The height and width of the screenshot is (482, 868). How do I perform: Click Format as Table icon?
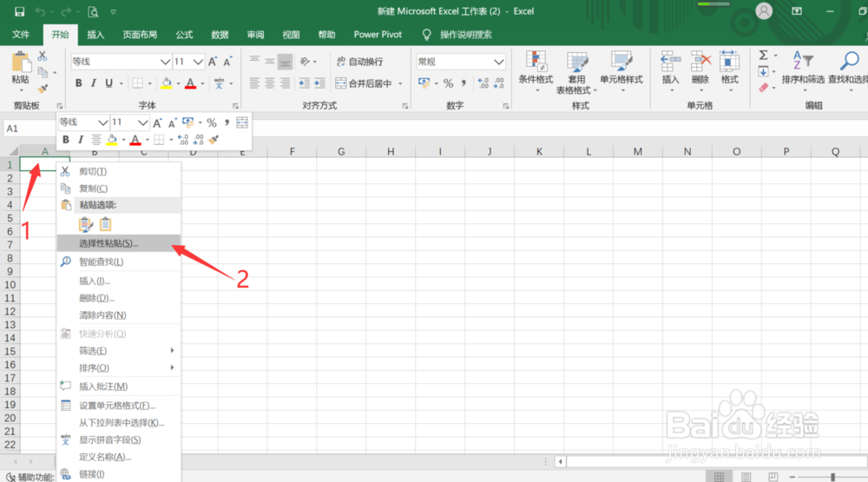pos(577,62)
